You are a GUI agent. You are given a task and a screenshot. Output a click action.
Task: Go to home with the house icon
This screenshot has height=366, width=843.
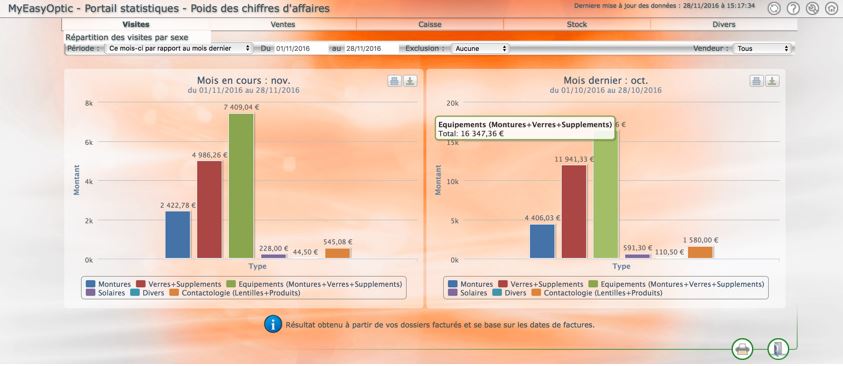(x=832, y=8)
